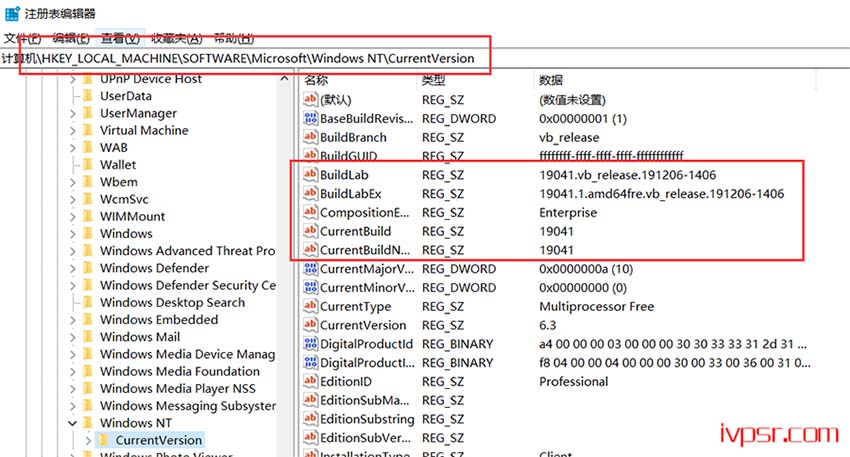Select the Windows Media Foundation key
The image size is (850, 457).
pos(180,371)
